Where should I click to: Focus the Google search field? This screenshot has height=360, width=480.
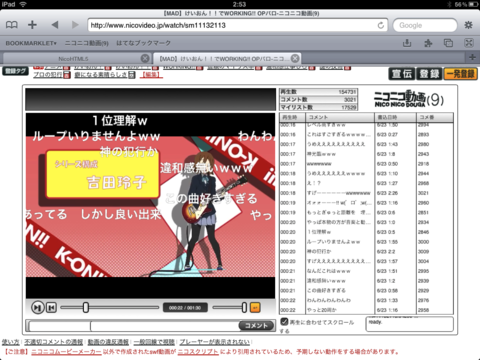[425, 25]
